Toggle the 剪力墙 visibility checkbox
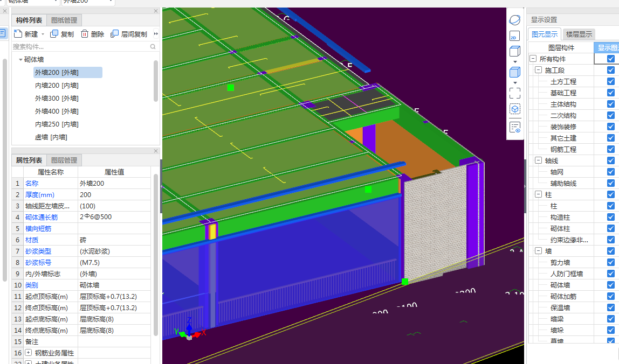Image resolution: width=619 pixels, height=364 pixels. click(611, 262)
